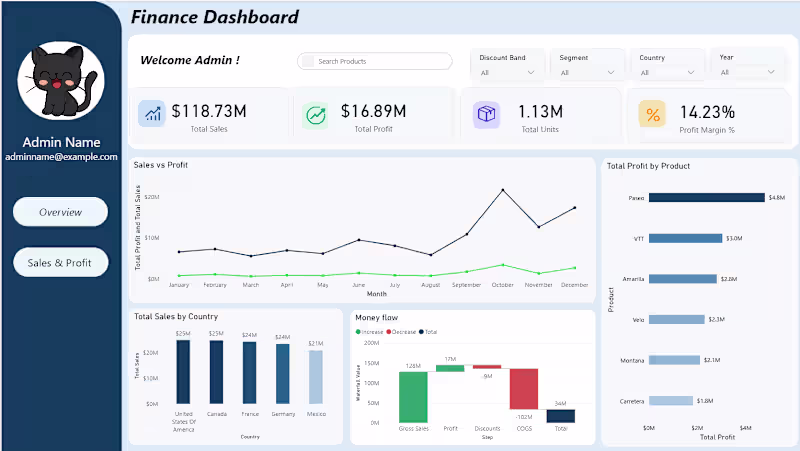
Task: Click the Total Profit trend icon
Action: click(315, 115)
